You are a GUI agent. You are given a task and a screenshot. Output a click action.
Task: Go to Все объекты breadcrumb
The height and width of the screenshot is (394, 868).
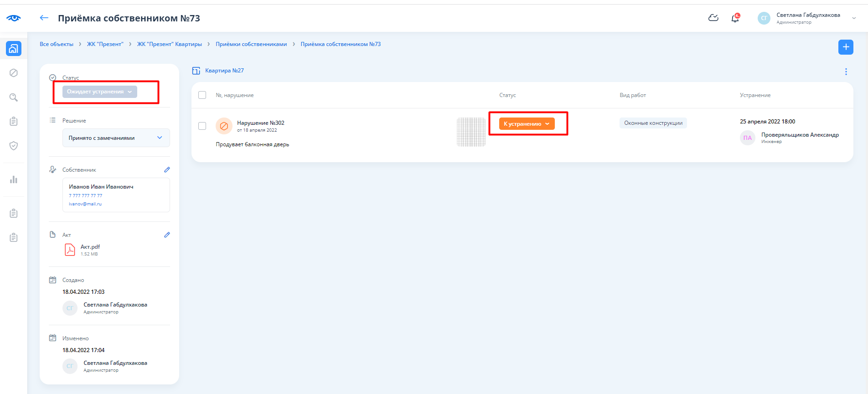[x=57, y=44]
